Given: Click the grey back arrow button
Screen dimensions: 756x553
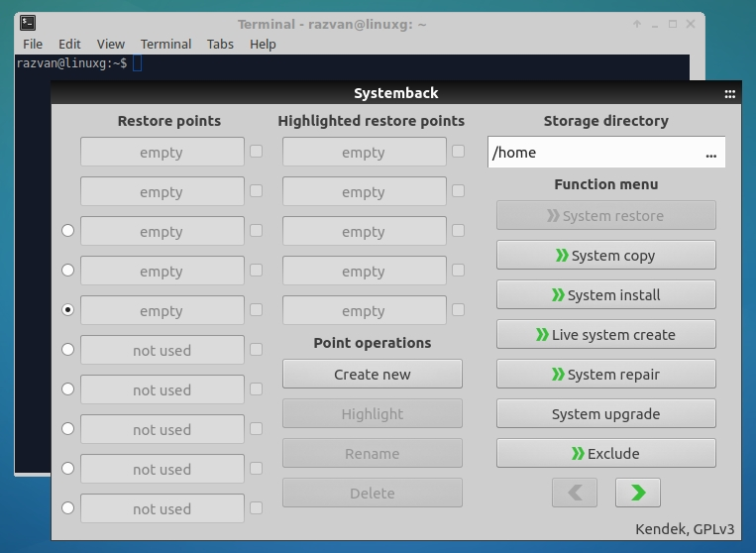Looking at the screenshot, I should point(575,493).
